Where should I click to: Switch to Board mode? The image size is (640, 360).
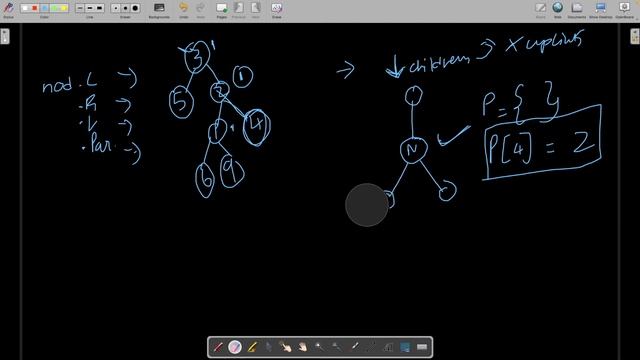540,10
